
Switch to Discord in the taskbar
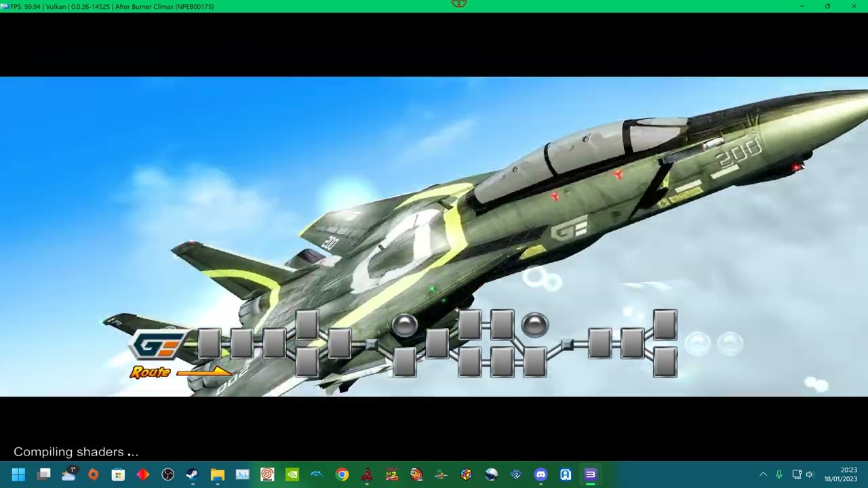540,474
